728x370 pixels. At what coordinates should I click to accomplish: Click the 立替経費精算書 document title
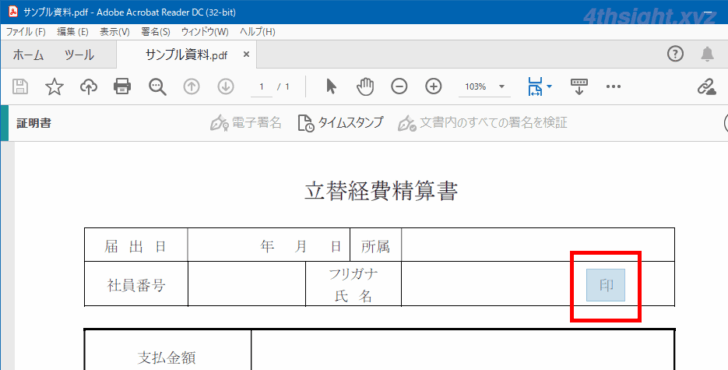pyautogui.click(x=381, y=191)
